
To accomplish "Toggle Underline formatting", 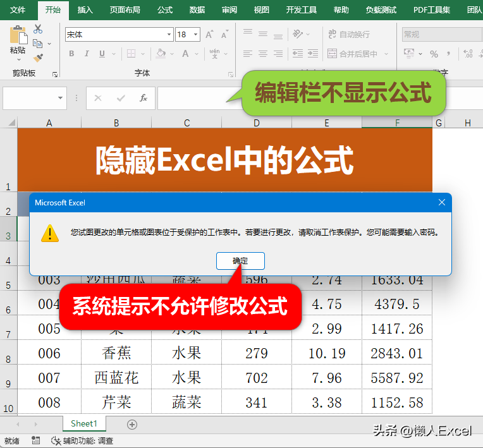I will click(102, 54).
